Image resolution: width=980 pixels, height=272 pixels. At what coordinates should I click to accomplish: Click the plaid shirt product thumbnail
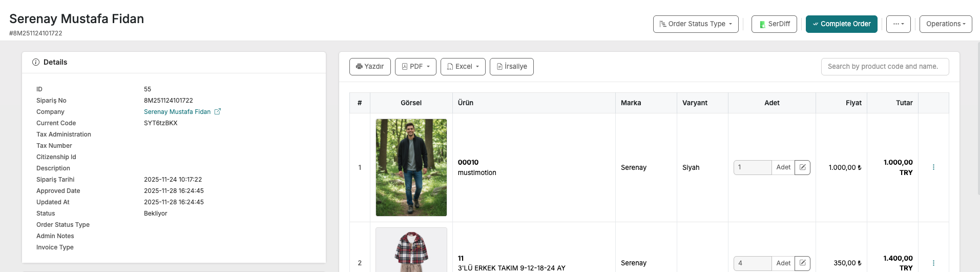[x=411, y=251]
